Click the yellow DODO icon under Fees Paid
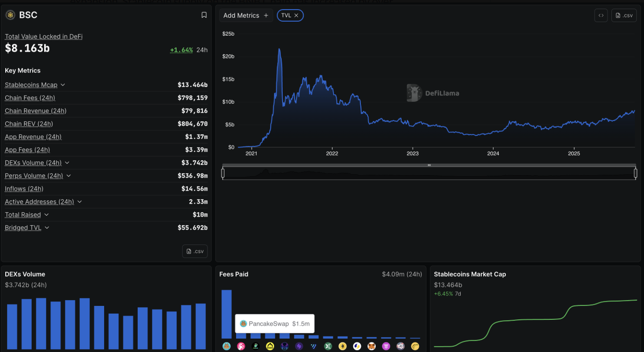 (x=270, y=346)
